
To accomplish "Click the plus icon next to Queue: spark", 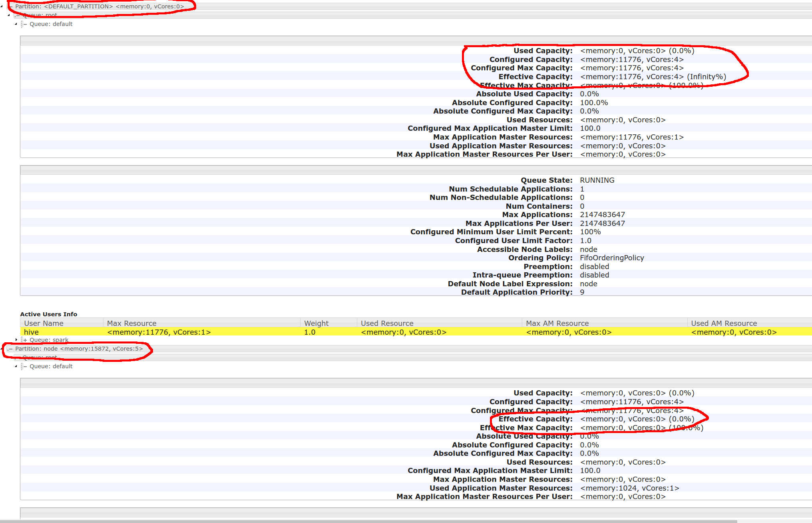I will tap(25, 339).
